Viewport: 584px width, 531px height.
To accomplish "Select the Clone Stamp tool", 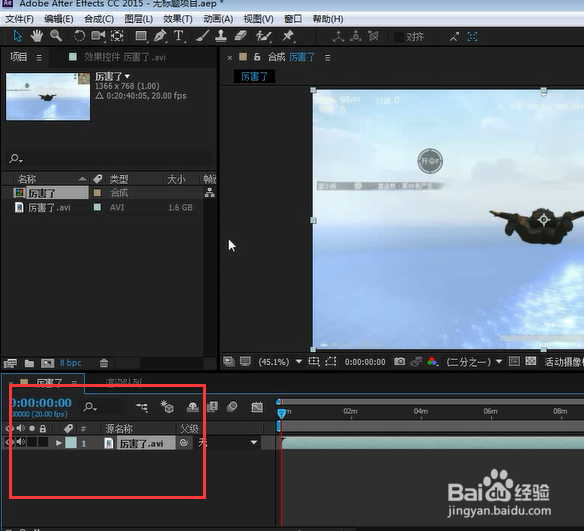I will 221,36.
